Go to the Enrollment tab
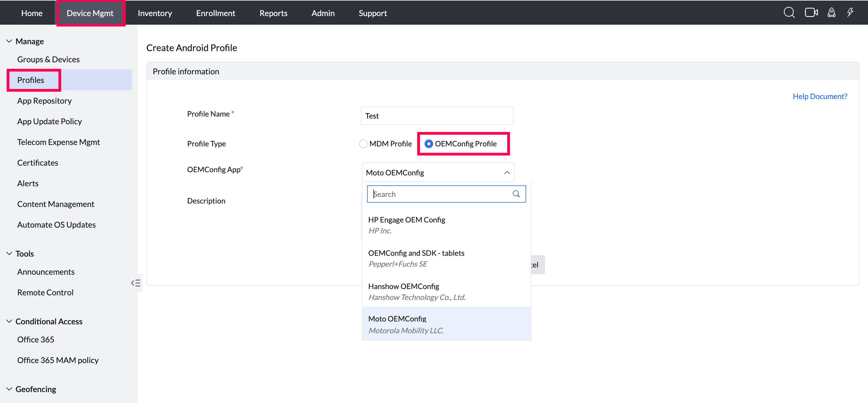Image resolution: width=868 pixels, height=403 pixels. 216,13
